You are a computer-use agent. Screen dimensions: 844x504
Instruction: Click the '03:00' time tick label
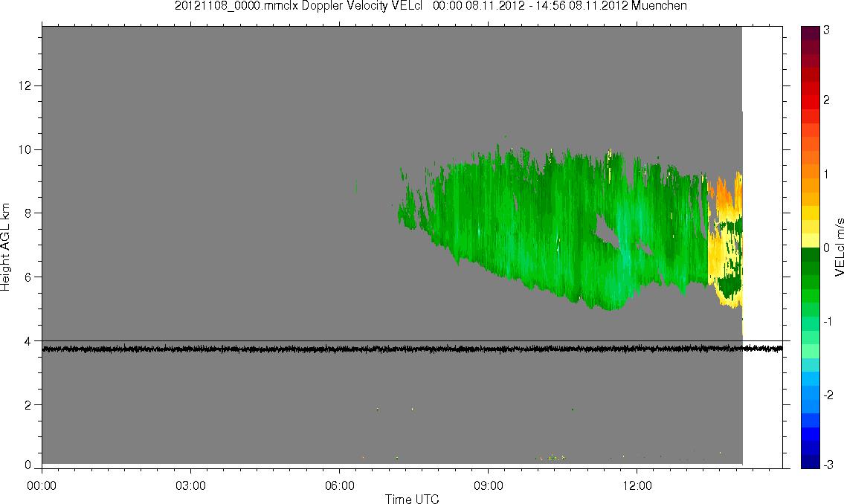point(190,485)
